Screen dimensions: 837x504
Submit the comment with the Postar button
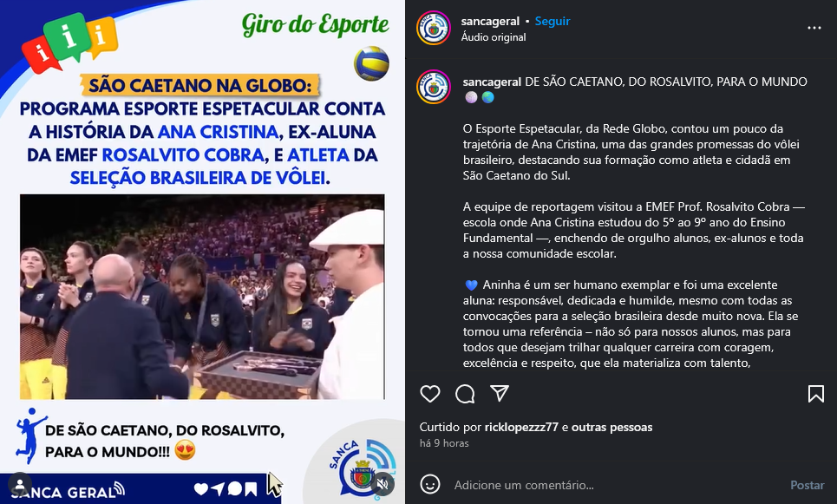(808, 485)
